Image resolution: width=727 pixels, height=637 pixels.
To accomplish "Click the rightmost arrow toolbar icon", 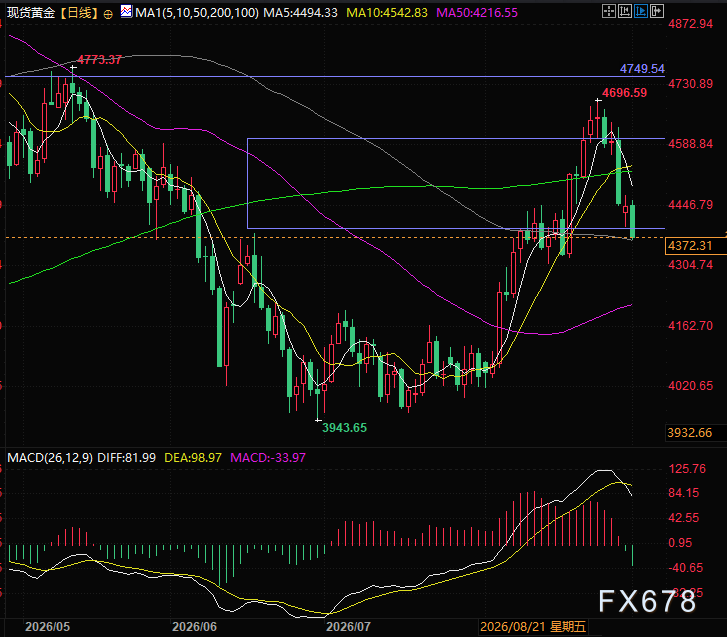I will tap(657, 11).
